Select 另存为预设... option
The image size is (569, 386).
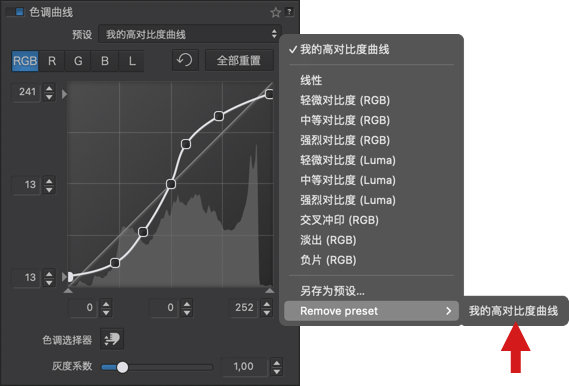(332, 291)
